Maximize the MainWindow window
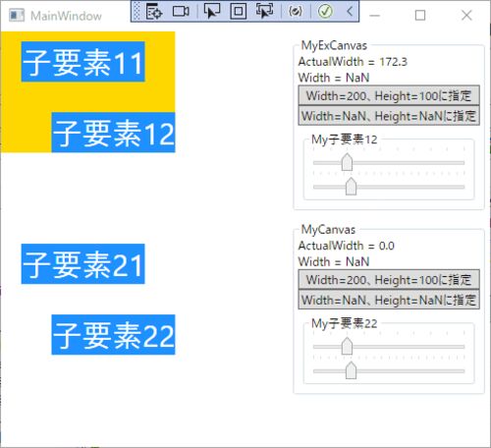 (420, 16)
